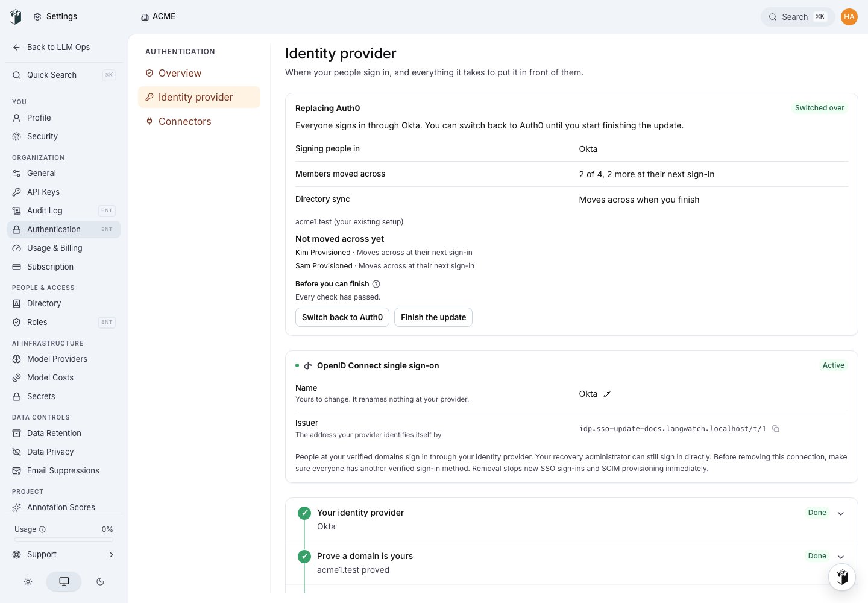The image size is (868, 603).
Task: Click the Model Costs coins icon
Action: click(x=17, y=377)
